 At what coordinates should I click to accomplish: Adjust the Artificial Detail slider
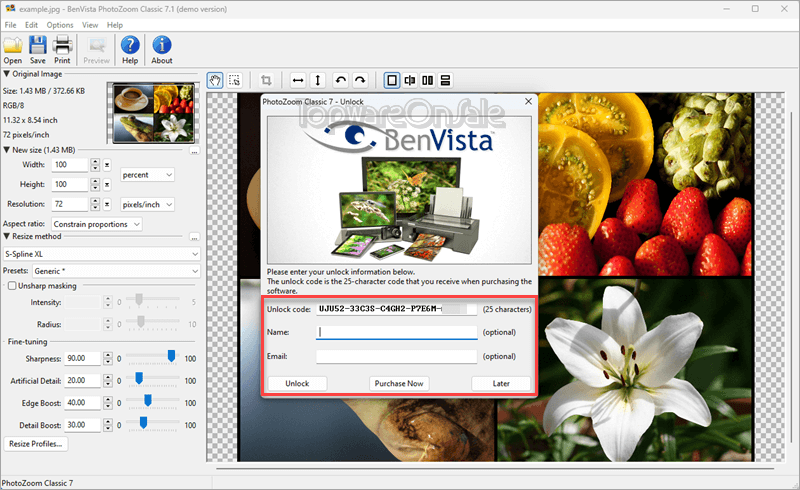pos(139,378)
